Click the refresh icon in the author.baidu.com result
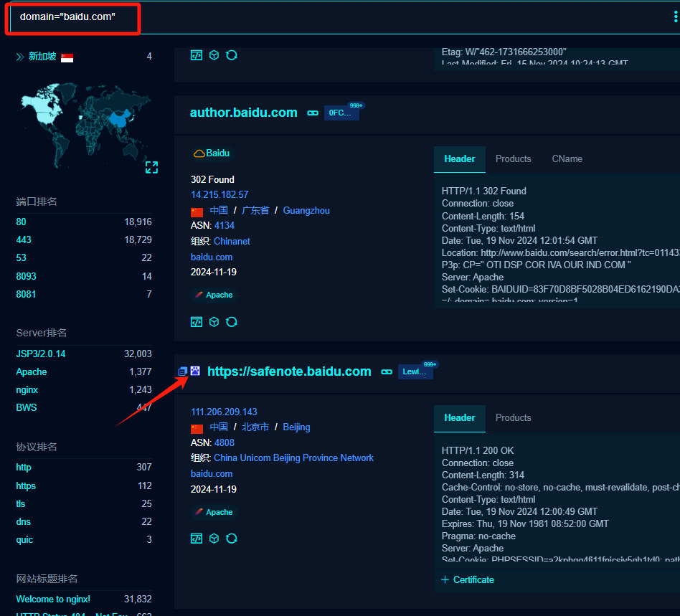The width and height of the screenshot is (680, 616). 232,322
